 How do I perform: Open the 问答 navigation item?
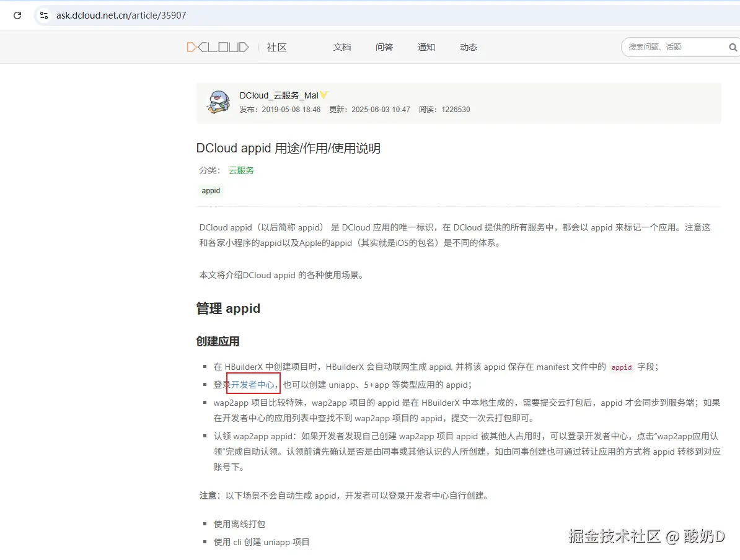pyautogui.click(x=384, y=47)
